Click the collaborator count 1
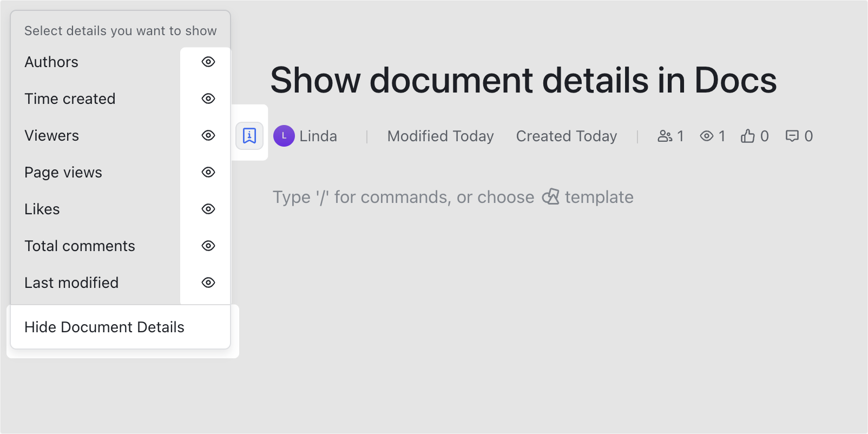This screenshot has width=868, height=434. pos(680,136)
